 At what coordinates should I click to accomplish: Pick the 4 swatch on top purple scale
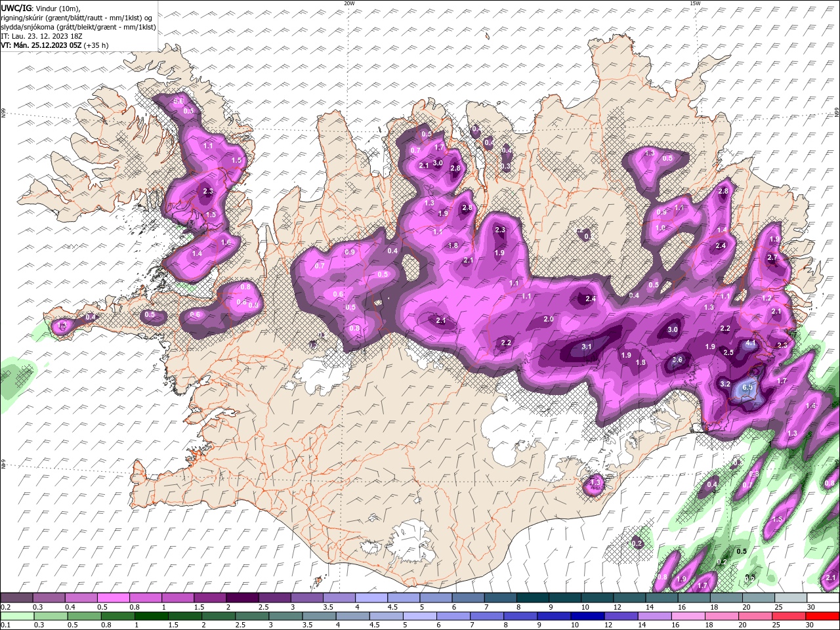(x=371, y=598)
